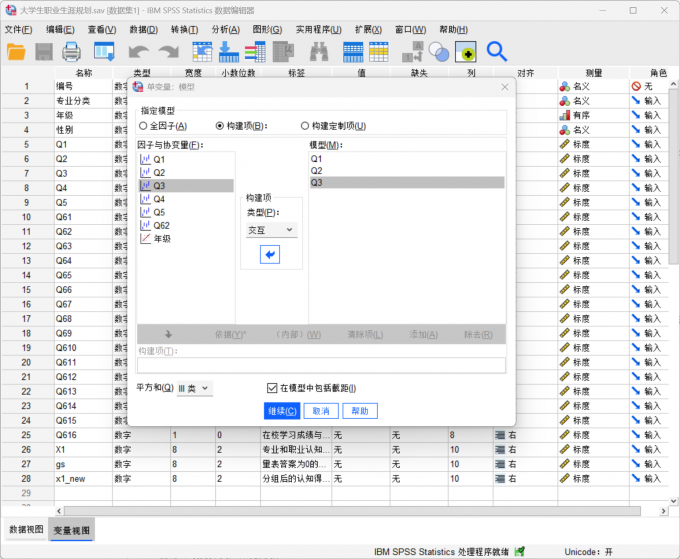Click the magnifier search toolbar icon
Screen dimensions: 680x559
pos(497,52)
